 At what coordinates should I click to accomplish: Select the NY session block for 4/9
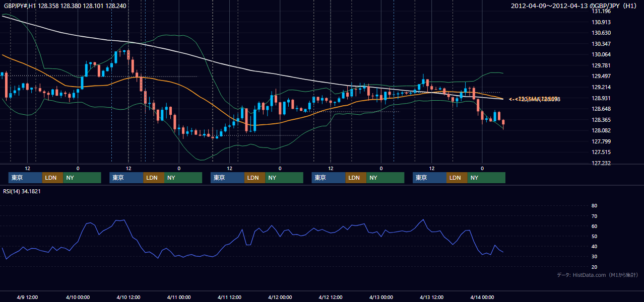[x=82, y=178]
